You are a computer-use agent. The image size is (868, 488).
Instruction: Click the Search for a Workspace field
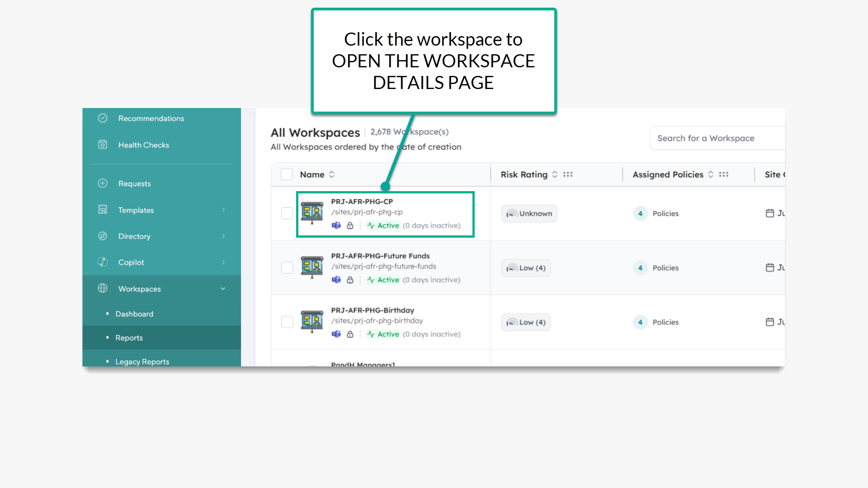coord(717,138)
